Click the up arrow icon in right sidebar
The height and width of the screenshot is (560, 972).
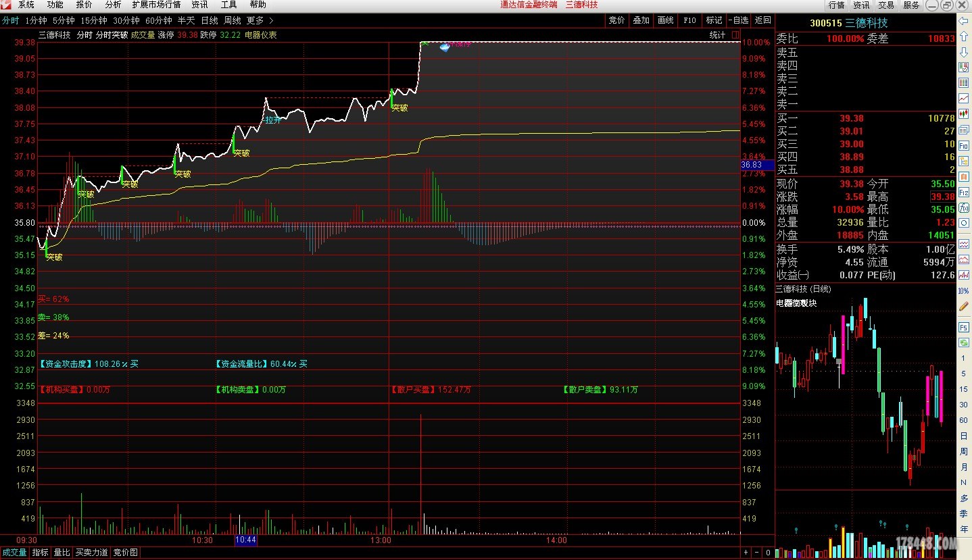tap(964, 36)
